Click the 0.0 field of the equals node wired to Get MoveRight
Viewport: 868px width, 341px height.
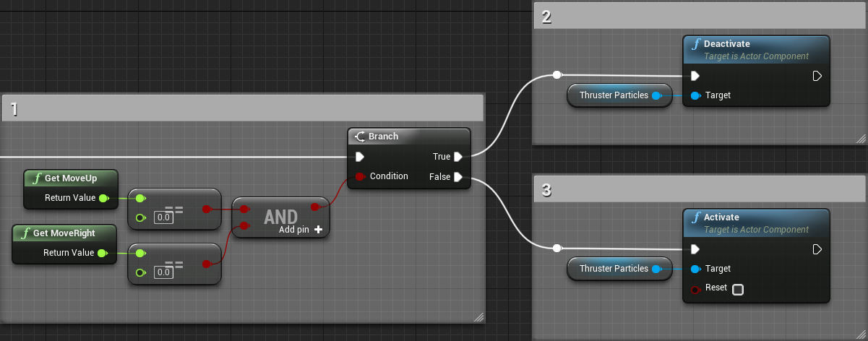[x=163, y=272]
